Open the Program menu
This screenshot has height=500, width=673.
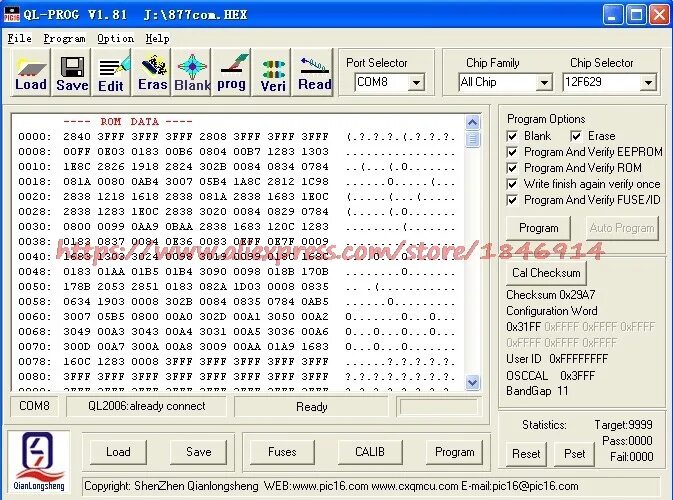click(64, 39)
